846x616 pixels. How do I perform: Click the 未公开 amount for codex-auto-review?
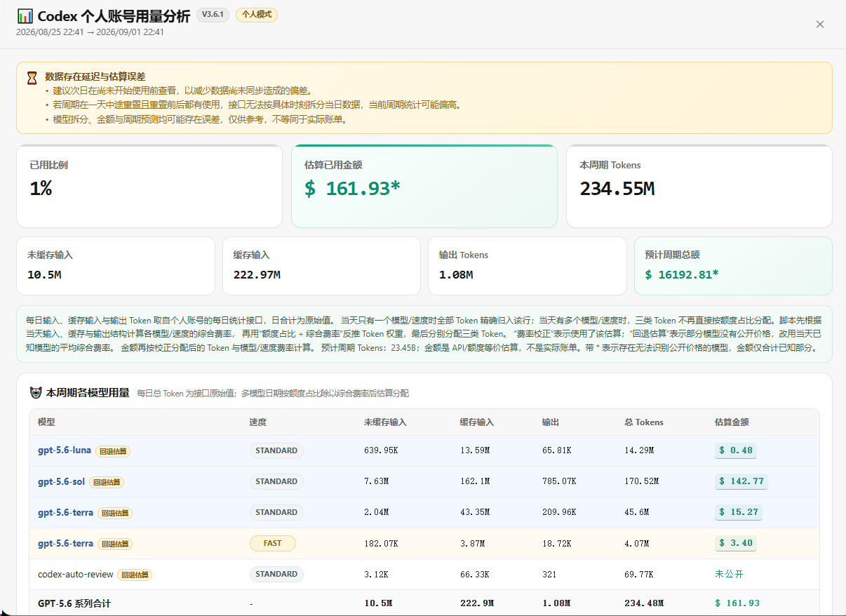pyautogui.click(x=729, y=574)
